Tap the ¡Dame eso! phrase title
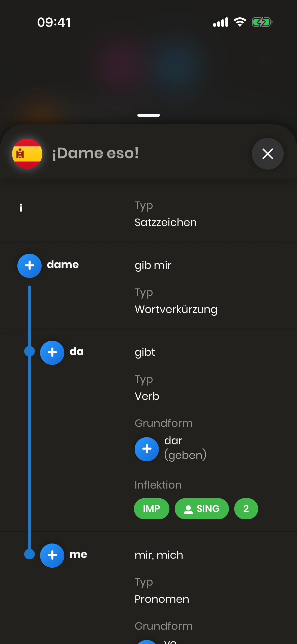Viewport: 297px width, 644px height. pyautogui.click(x=95, y=153)
